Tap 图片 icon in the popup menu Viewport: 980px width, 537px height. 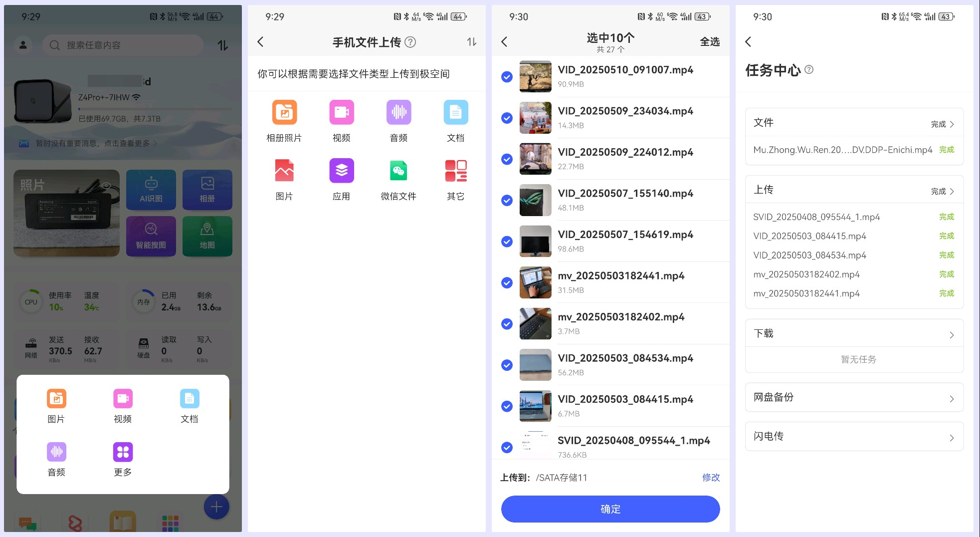56,398
